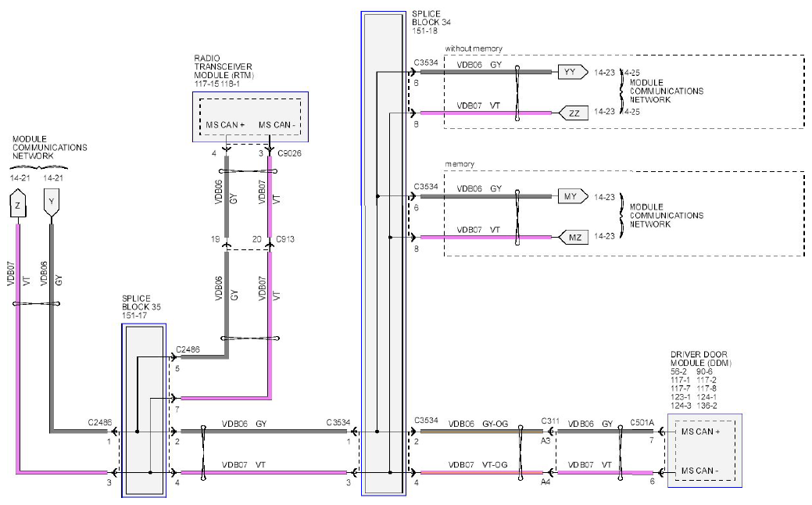Click the 'without memory' option label
Screen dimensions: 812x505
pos(474,48)
